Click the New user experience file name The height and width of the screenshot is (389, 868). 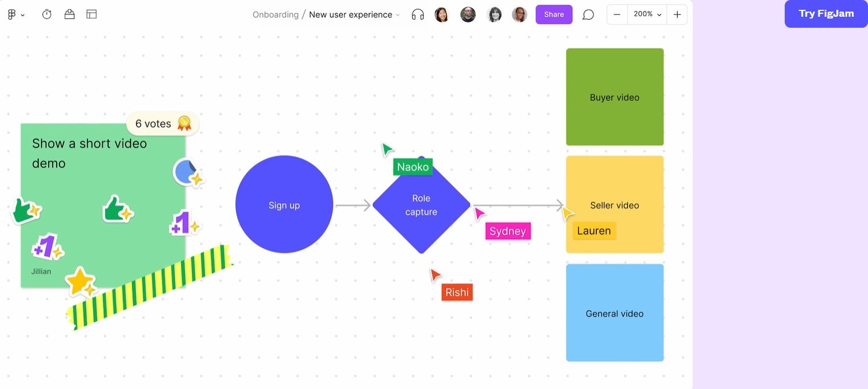pyautogui.click(x=350, y=14)
